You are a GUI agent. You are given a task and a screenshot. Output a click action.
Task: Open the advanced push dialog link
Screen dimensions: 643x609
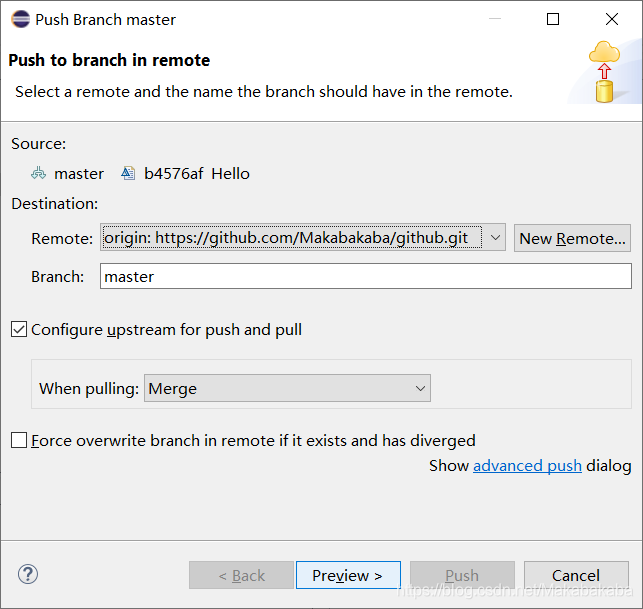(x=527, y=466)
